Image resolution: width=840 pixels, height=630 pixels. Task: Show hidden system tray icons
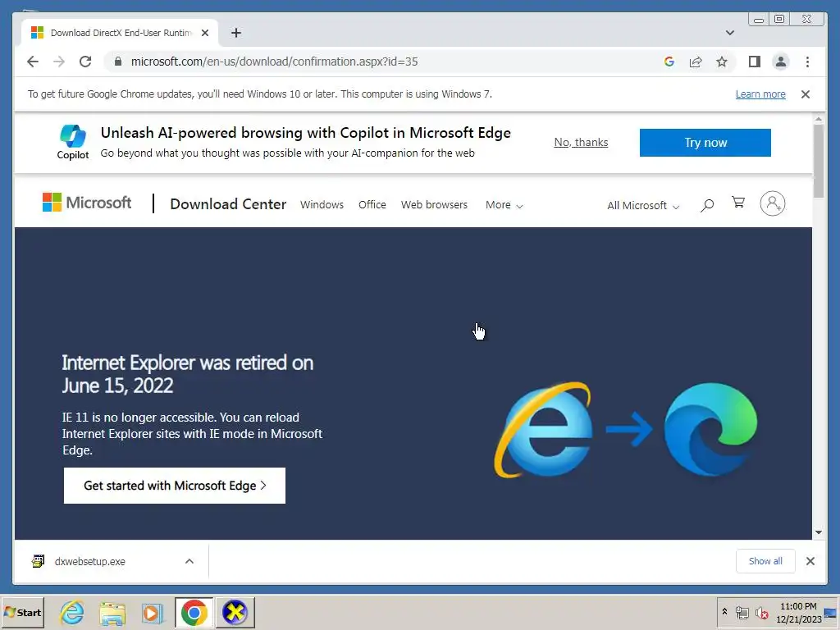click(x=724, y=612)
